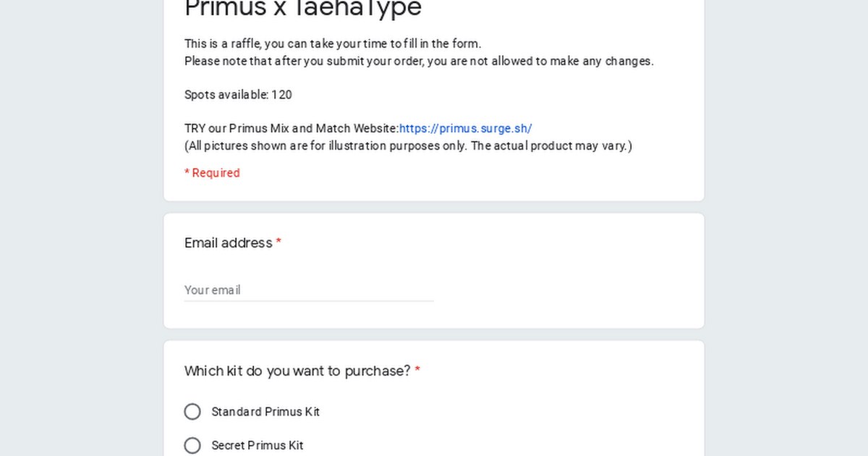This screenshot has width=868, height=456.
Task: Choose the "Secret Primus Kit" option label
Action: [x=258, y=445]
